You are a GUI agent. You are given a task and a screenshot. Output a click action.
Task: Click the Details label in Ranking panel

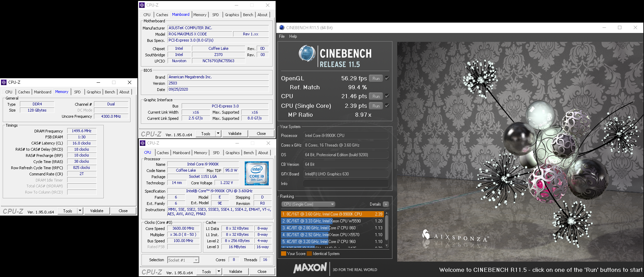375,204
